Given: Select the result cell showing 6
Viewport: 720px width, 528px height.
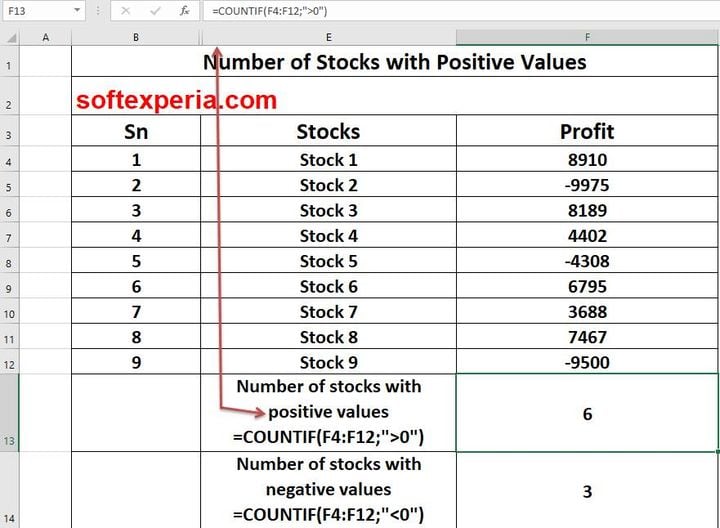Looking at the screenshot, I should pyautogui.click(x=587, y=413).
